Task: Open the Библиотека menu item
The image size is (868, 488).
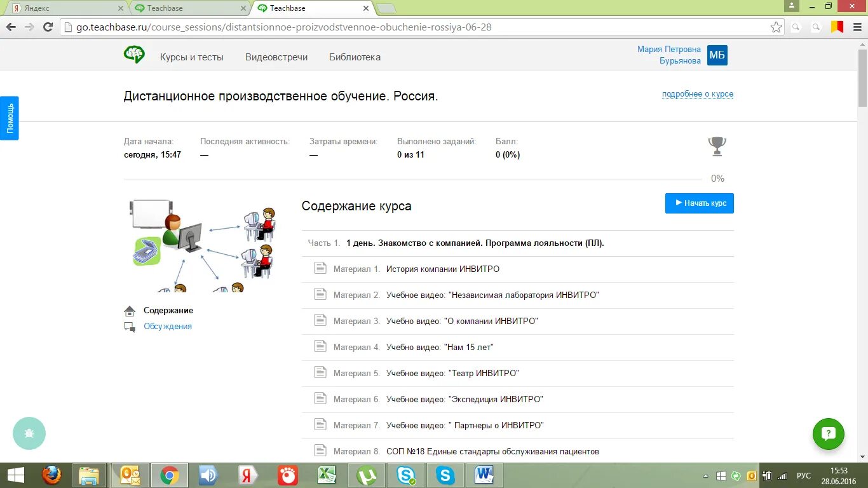Action: (x=355, y=57)
